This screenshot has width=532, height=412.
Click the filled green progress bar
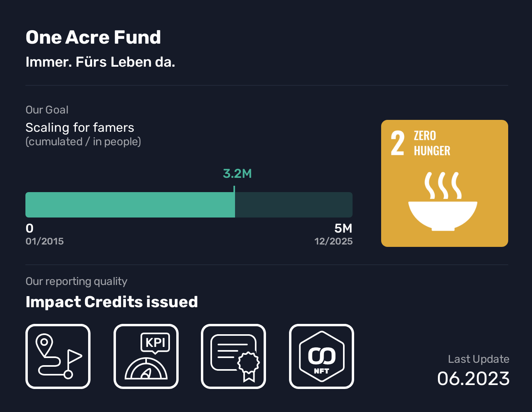coord(130,205)
